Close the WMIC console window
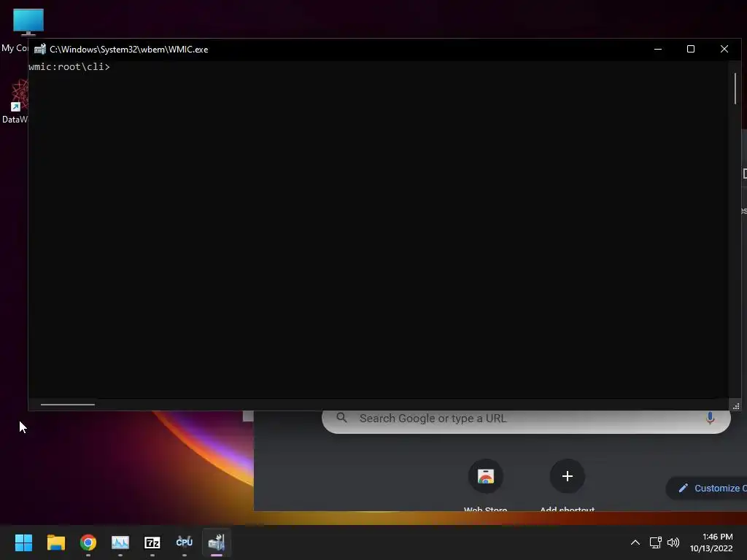The width and height of the screenshot is (747, 560). click(724, 49)
